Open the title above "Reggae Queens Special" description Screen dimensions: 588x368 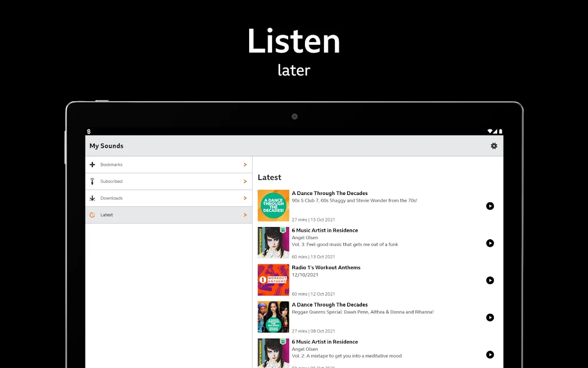pos(330,305)
